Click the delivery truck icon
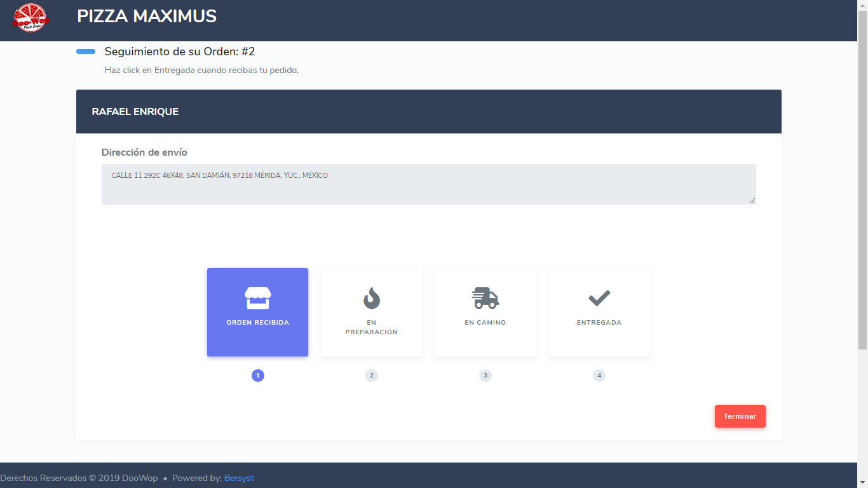Image resolution: width=868 pixels, height=488 pixels. click(x=485, y=298)
